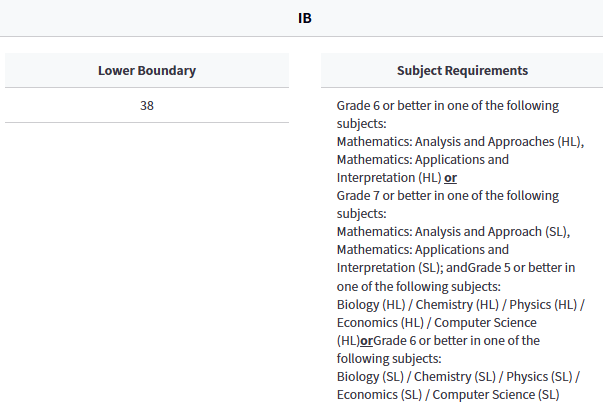This screenshot has width=603, height=409.
Task: Click the lower boundary value 38
Action: (147, 105)
